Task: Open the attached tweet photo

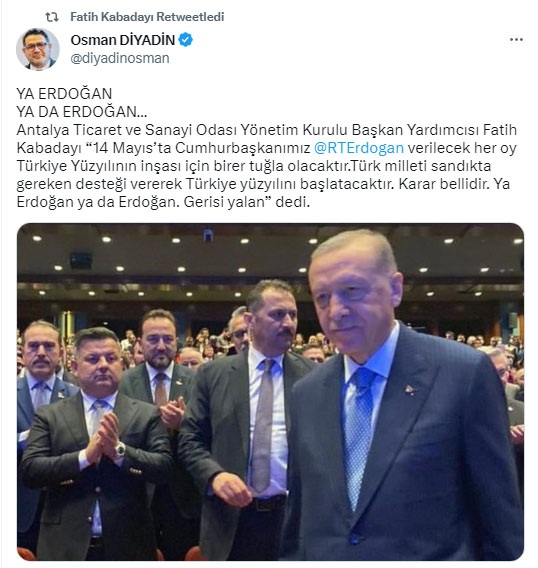Action: click(270, 392)
